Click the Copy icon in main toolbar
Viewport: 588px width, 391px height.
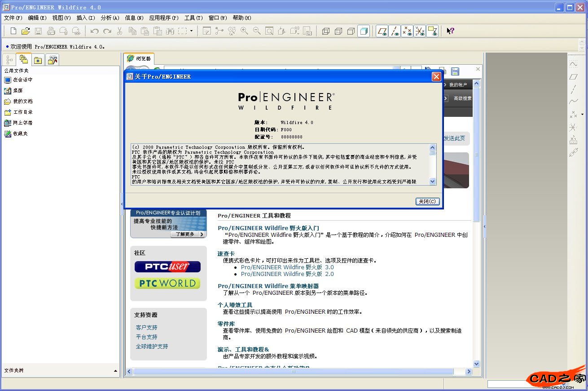[132, 31]
